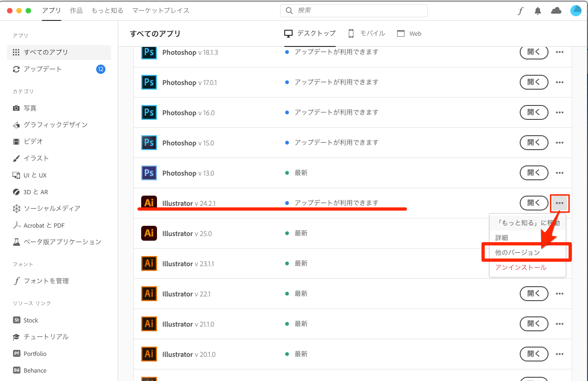Click 開く button for Illustrator v 21.1.0
This screenshot has height=381, width=588.
click(x=534, y=324)
